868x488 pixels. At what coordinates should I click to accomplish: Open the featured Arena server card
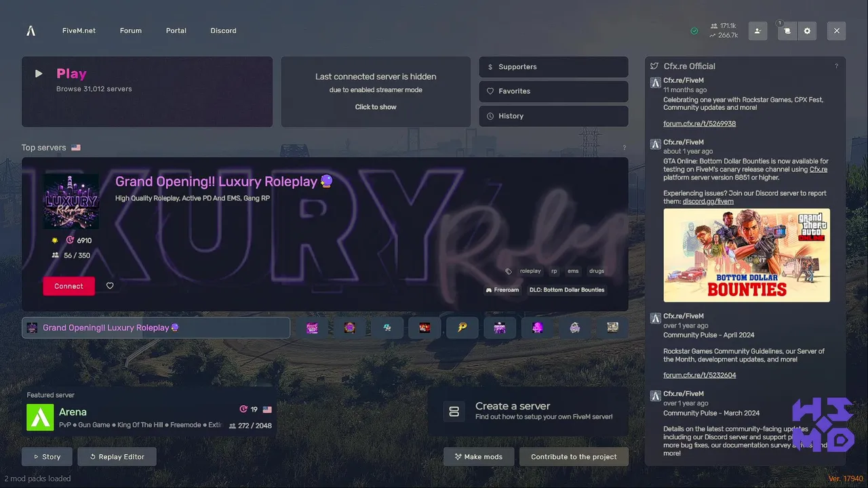149,411
